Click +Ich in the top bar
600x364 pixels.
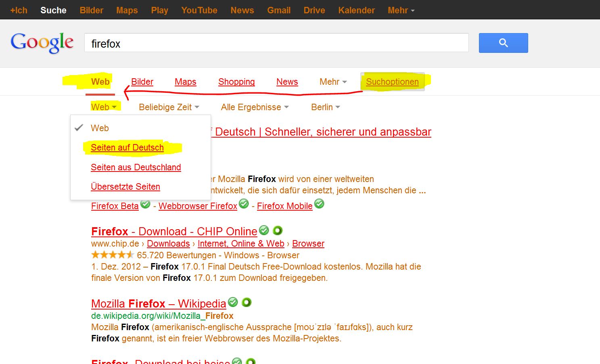click(19, 10)
